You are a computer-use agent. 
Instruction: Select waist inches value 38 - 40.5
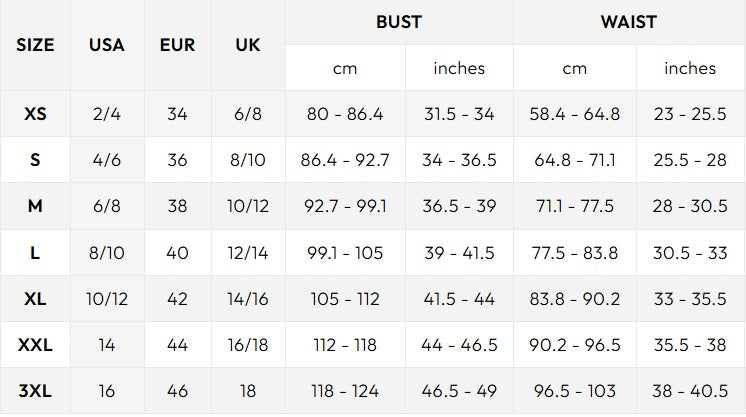[690, 391]
